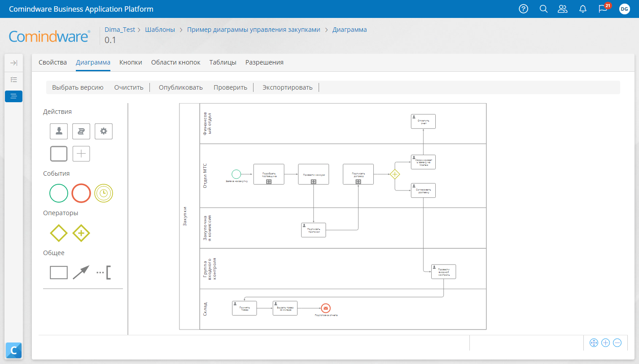Choose the red end event circle

[x=81, y=193]
